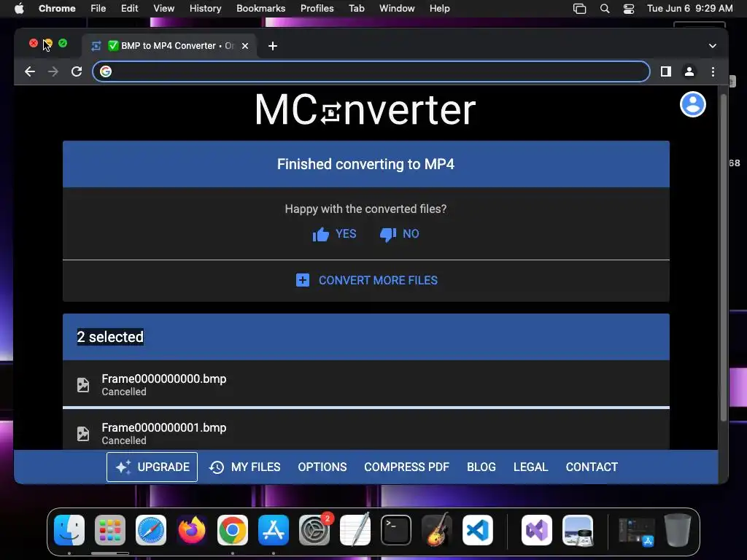Click the '2 selected' header text
Screen dimensions: 747x560
coord(110,337)
